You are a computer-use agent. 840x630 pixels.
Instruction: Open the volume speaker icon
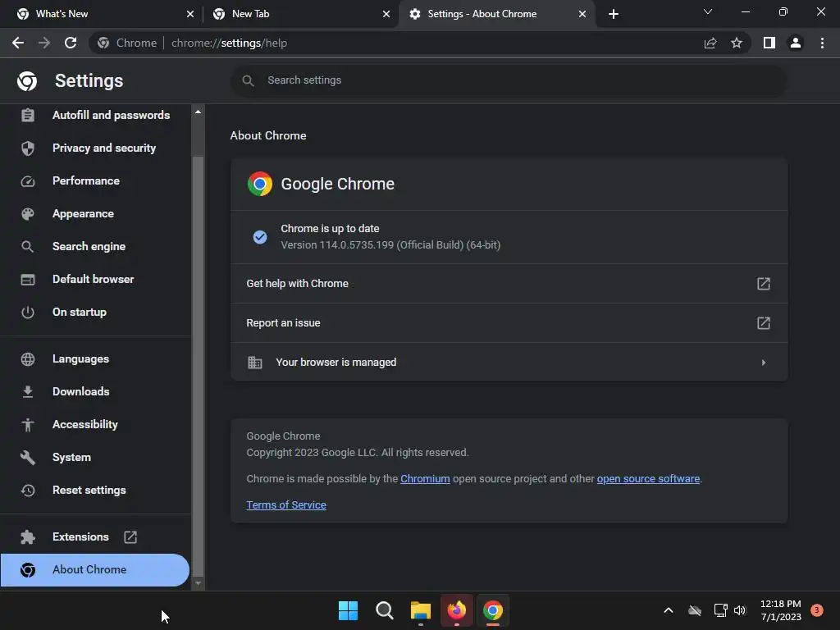(741, 610)
